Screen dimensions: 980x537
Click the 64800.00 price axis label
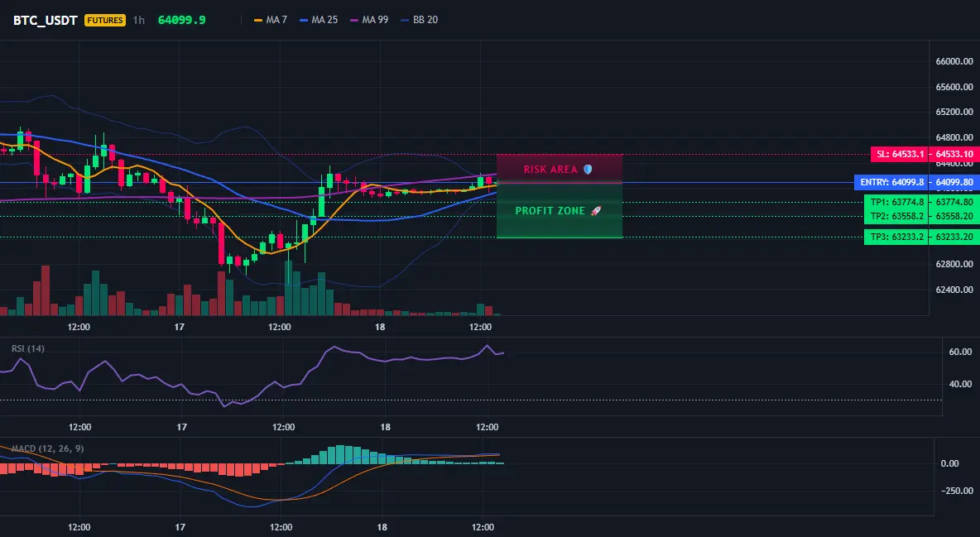tap(954, 137)
